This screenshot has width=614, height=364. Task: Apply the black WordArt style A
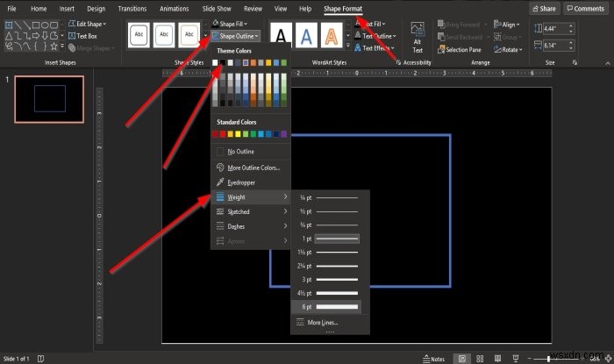[282, 36]
